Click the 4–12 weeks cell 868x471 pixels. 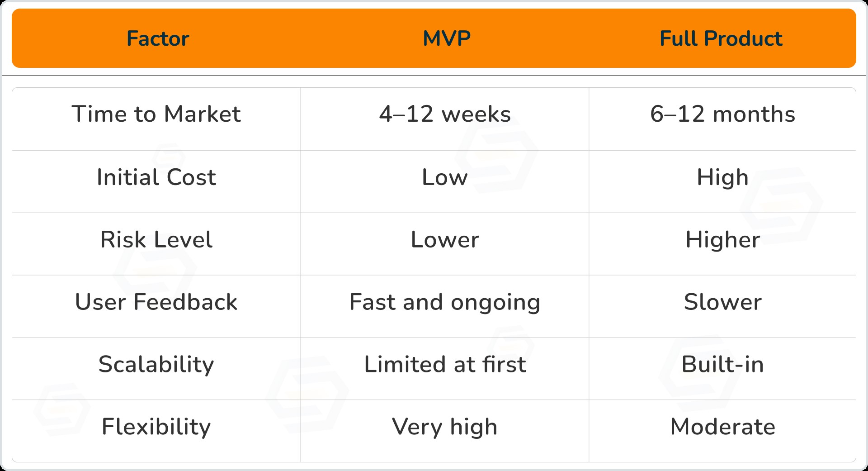(445, 114)
